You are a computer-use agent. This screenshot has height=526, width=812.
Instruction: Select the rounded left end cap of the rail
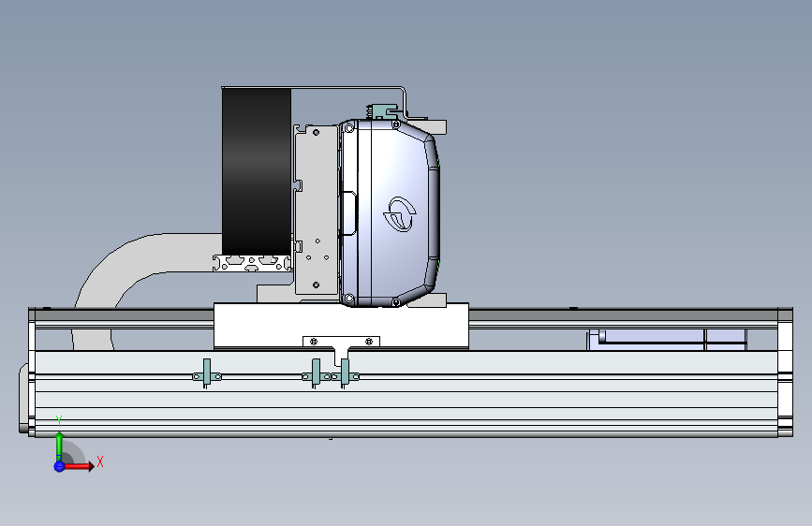[x=23, y=398]
